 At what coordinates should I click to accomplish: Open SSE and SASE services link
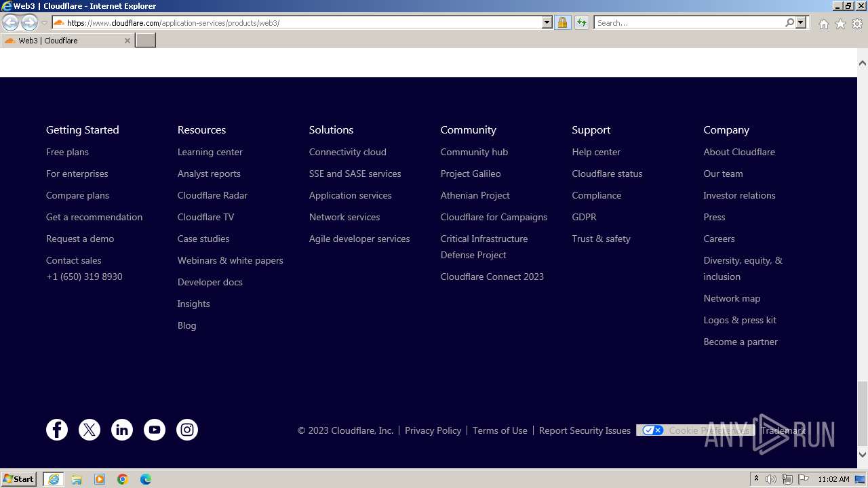pos(355,174)
